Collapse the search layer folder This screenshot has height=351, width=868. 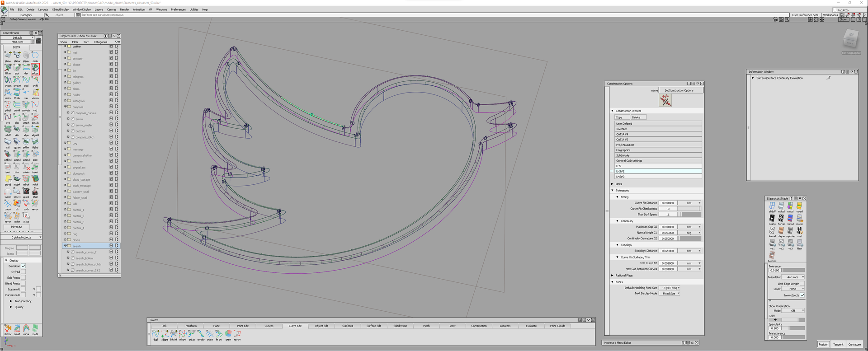pyautogui.click(x=65, y=246)
